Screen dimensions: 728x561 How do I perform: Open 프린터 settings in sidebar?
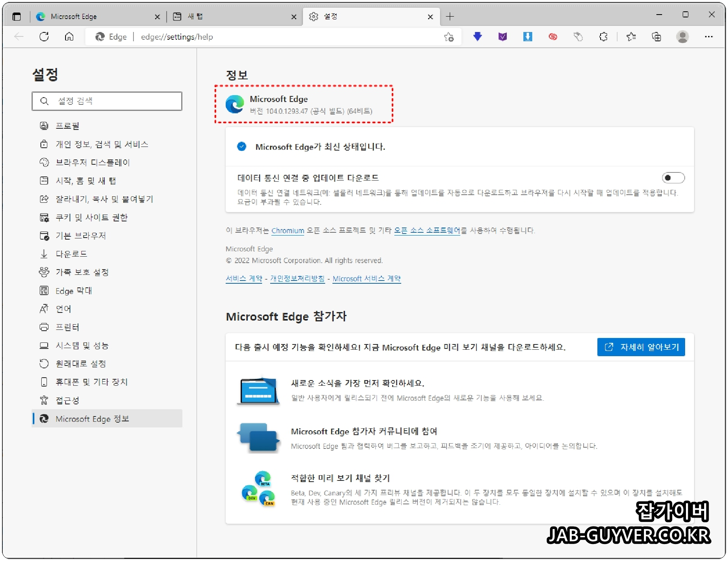point(107,327)
